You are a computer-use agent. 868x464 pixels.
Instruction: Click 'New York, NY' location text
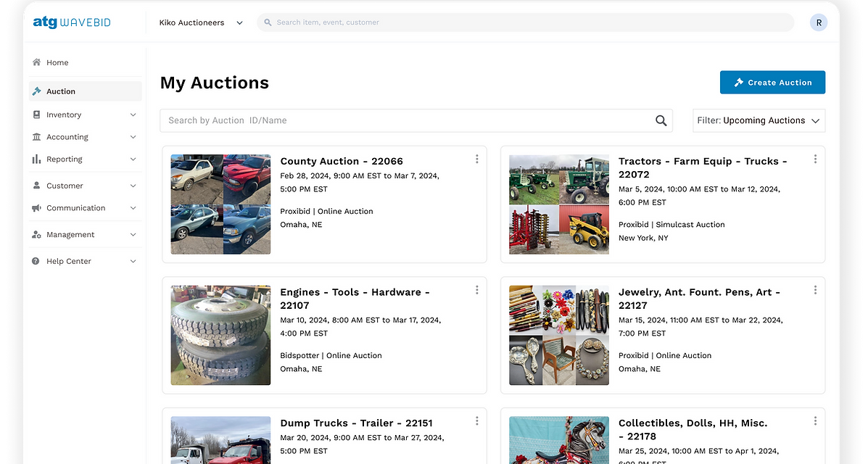[643, 238]
